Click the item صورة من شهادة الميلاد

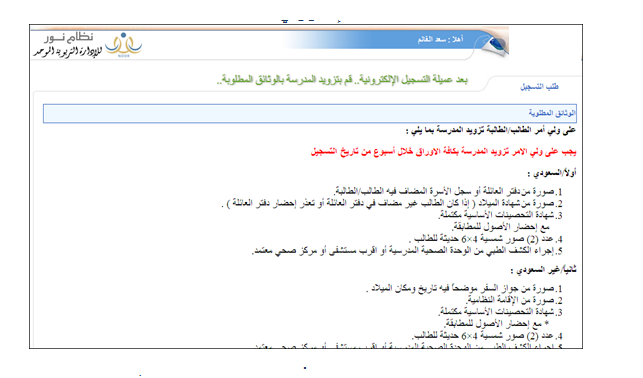click(x=392, y=203)
